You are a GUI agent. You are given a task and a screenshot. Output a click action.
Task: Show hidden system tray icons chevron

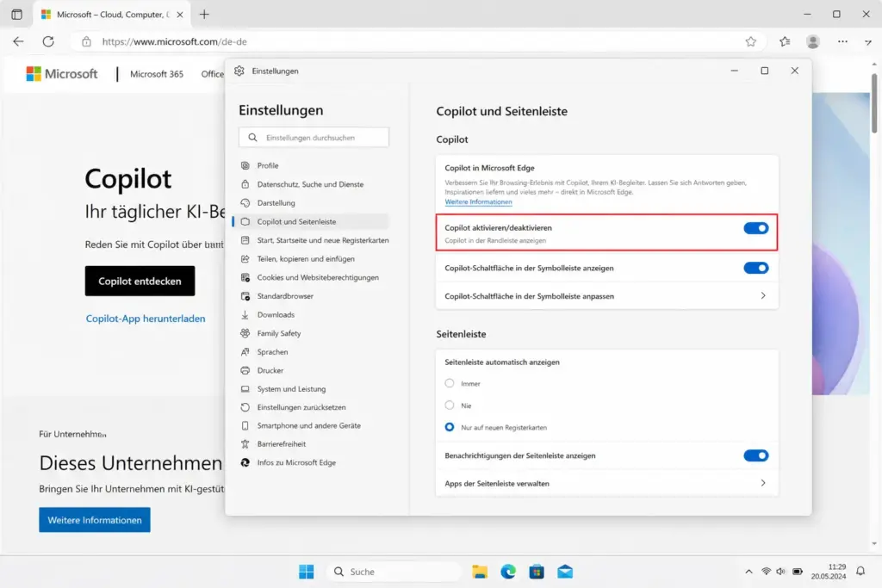(x=748, y=572)
